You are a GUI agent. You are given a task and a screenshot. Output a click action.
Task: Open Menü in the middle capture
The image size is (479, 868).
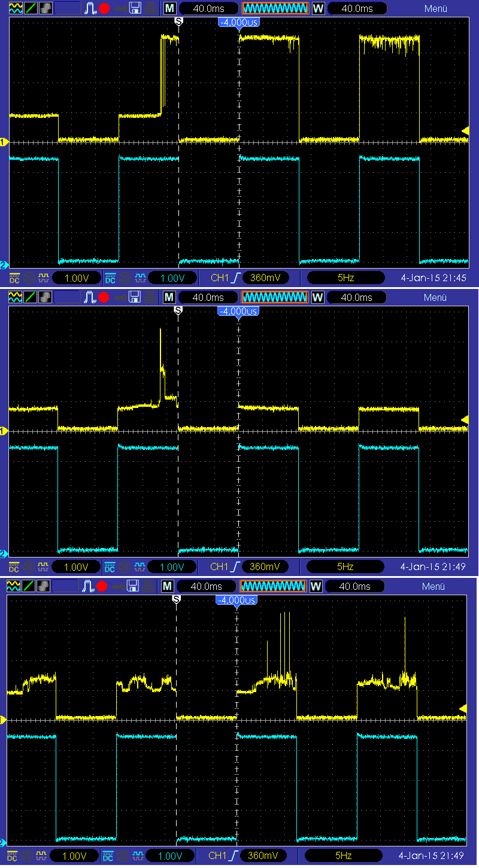435,297
